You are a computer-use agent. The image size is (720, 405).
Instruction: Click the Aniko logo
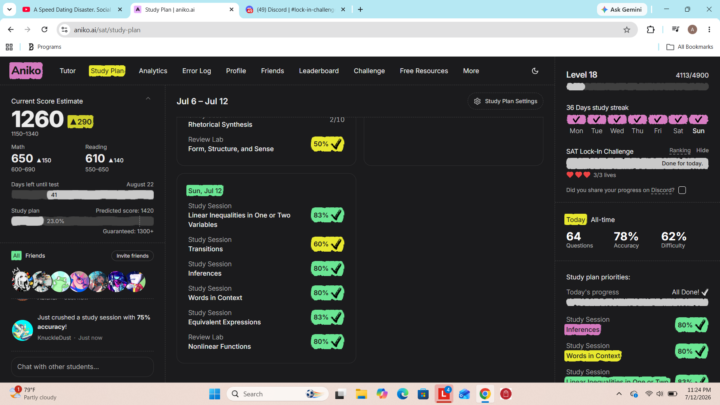coord(26,71)
